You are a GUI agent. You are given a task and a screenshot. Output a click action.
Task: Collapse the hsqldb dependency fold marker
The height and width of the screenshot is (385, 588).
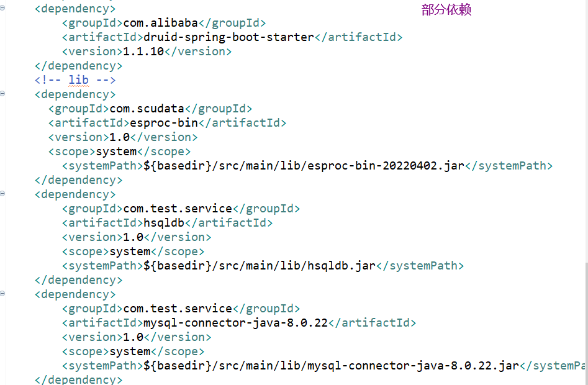pos(2,194)
